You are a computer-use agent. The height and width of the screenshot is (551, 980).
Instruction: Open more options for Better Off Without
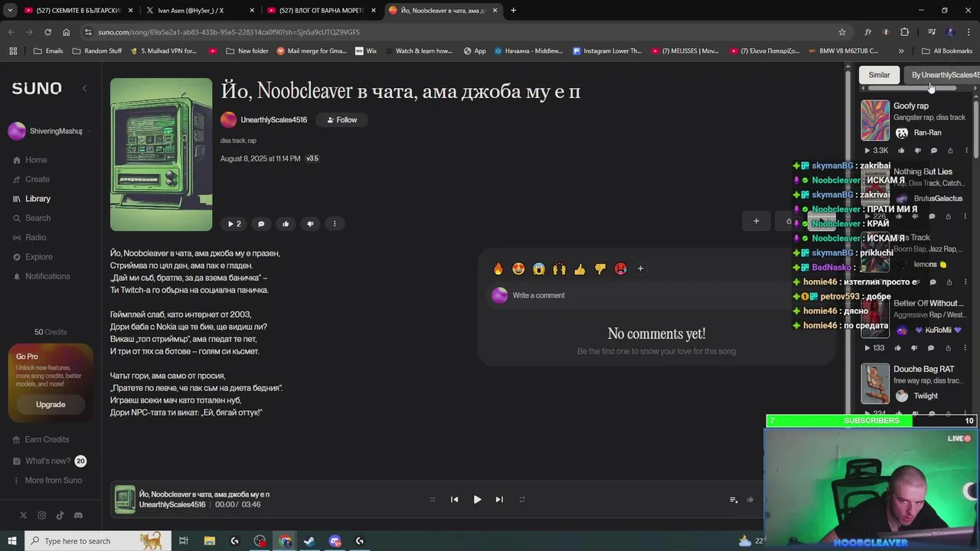[x=964, y=348]
